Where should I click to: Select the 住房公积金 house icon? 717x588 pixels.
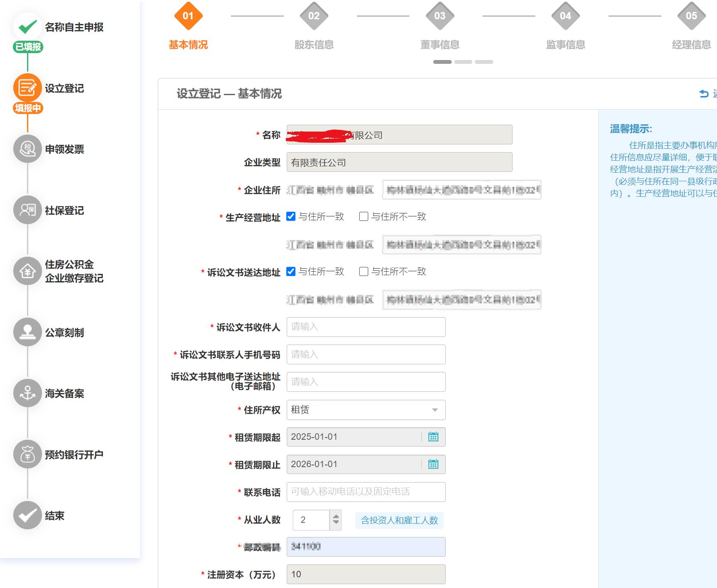coord(27,271)
